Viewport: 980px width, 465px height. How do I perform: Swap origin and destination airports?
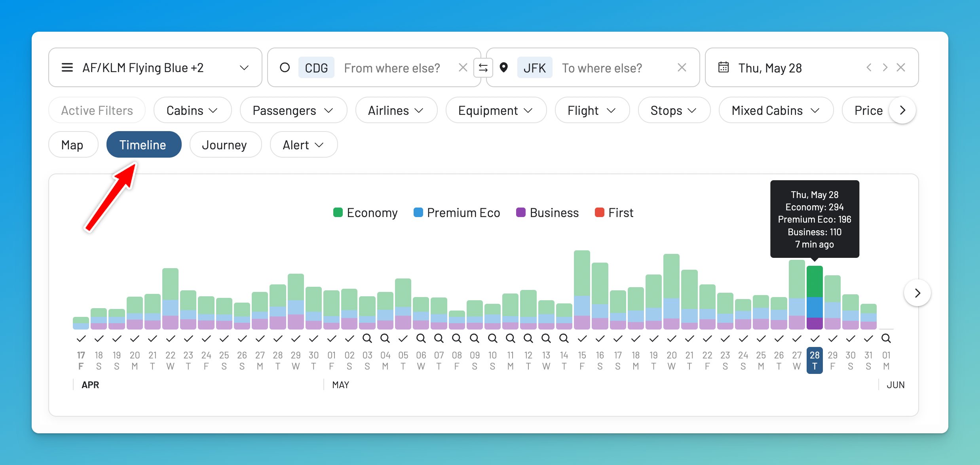click(484, 67)
